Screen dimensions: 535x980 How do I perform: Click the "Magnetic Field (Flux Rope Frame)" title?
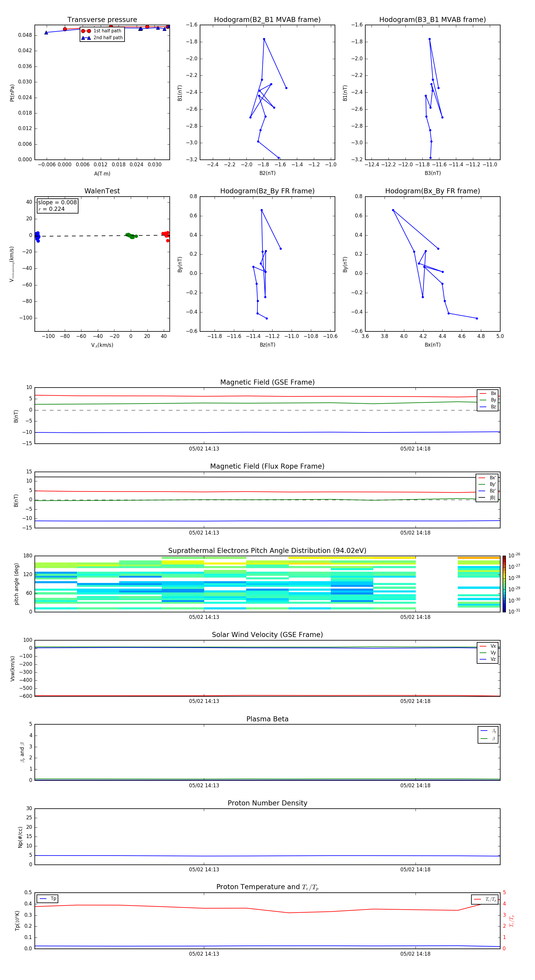267,467
